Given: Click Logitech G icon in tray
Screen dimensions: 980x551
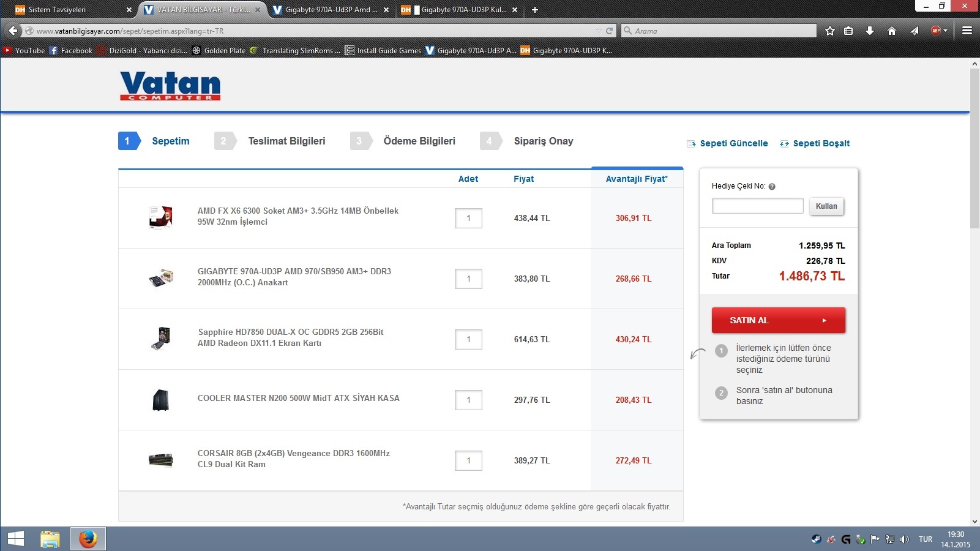Looking at the screenshot, I should pyautogui.click(x=846, y=539).
